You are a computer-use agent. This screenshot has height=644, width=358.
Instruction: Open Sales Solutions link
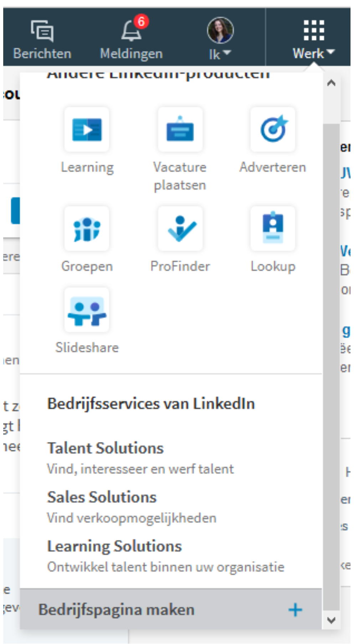(x=102, y=497)
